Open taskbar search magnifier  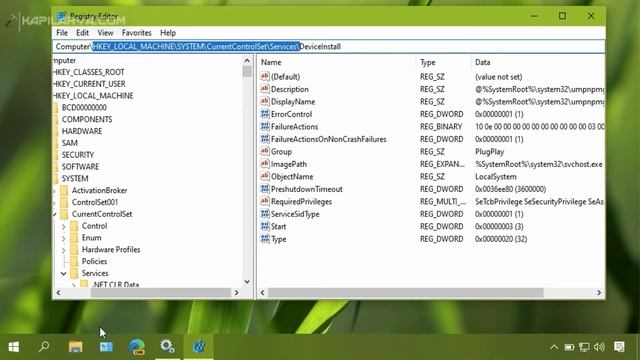pyautogui.click(x=44, y=347)
